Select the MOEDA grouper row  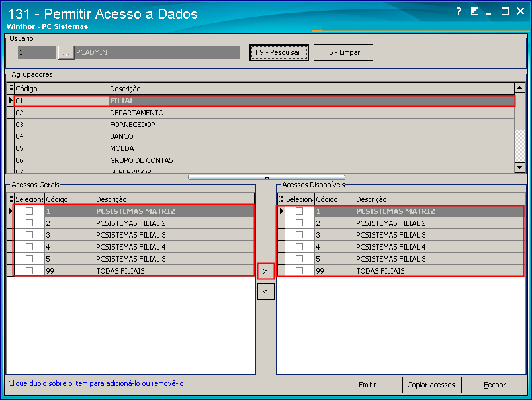[265, 148]
